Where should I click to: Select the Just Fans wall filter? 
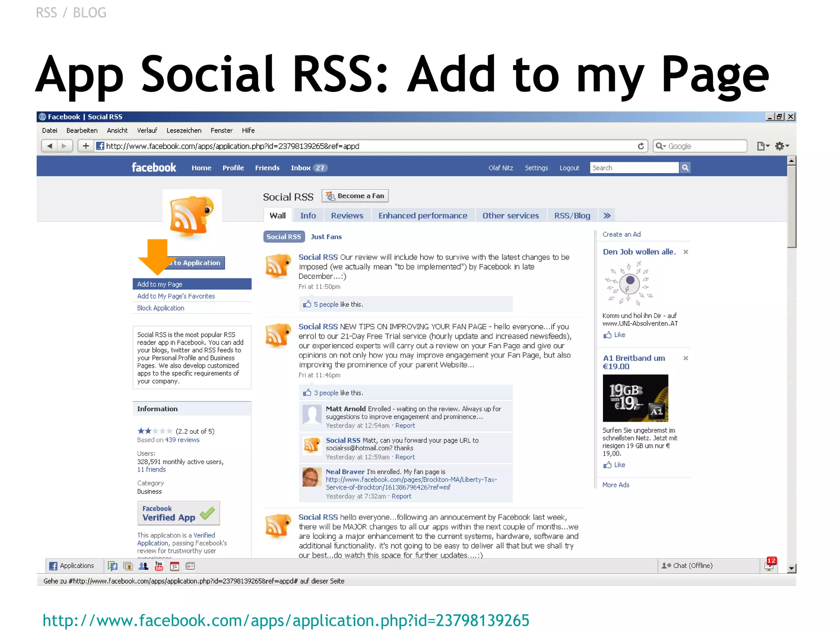click(326, 237)
